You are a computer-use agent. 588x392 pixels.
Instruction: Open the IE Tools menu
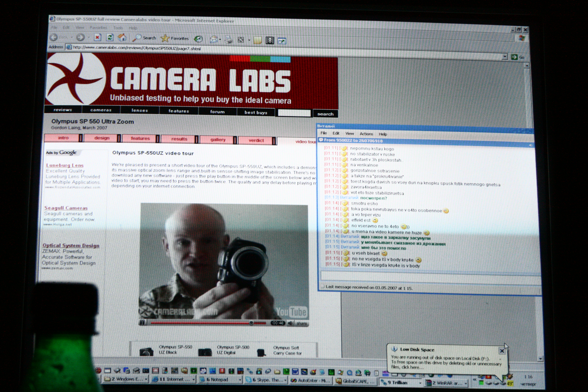(x=118, y=28)
